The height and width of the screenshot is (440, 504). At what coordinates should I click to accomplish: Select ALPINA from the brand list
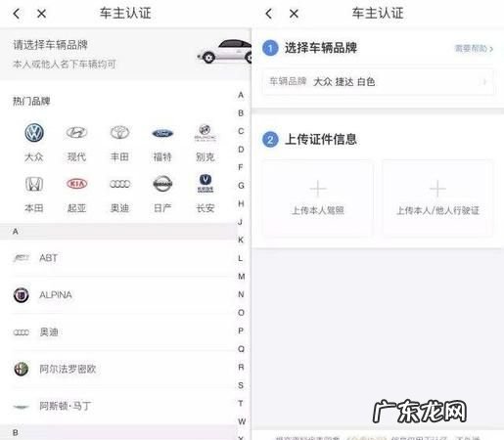pos(119,295)
